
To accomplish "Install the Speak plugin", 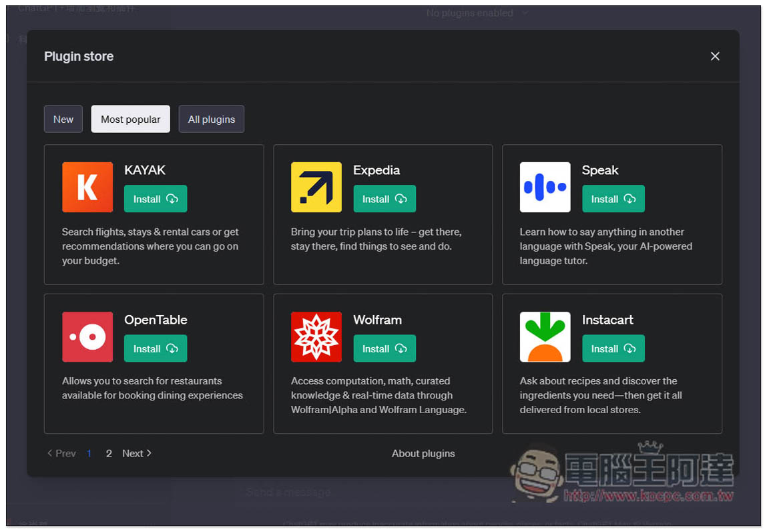I will [x=613, y=199].
